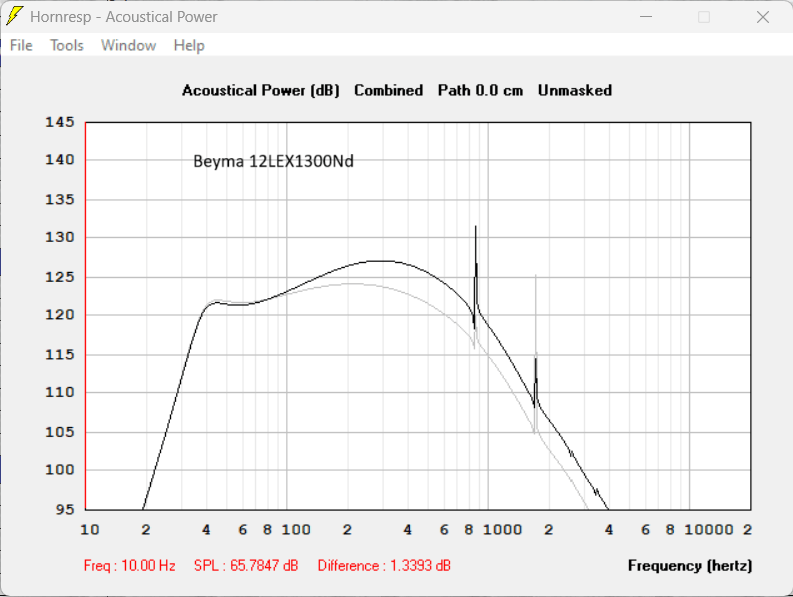Image resolution: width=793 pixels, height=597 pixels.
Task: Click the "Freq : 10.00 Hz" readout
Action: click(x=129, y=566)
